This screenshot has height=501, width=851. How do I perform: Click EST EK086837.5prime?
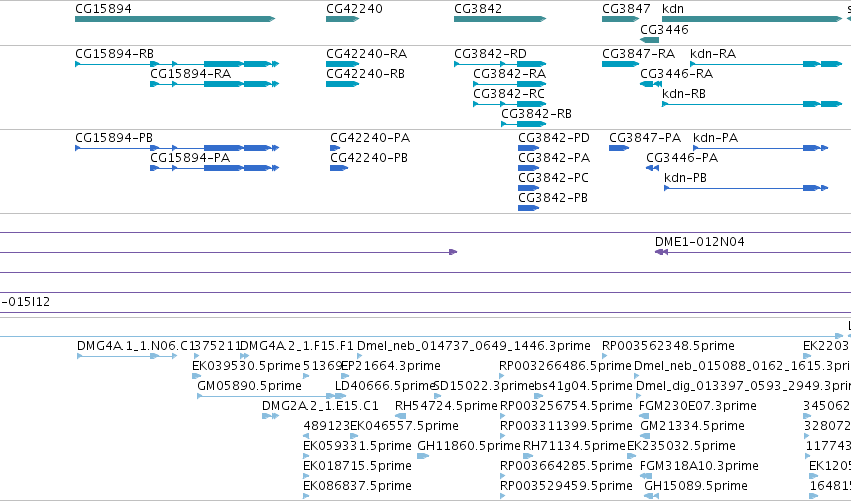click(x=357, y=486)
